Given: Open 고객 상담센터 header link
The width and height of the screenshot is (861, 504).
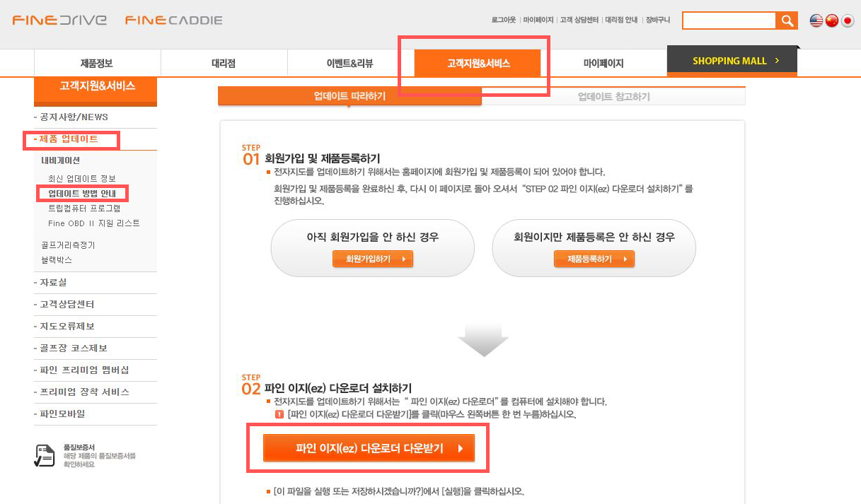Looking at the screenshot, I should pyautogui.click(x=579, y=20).
